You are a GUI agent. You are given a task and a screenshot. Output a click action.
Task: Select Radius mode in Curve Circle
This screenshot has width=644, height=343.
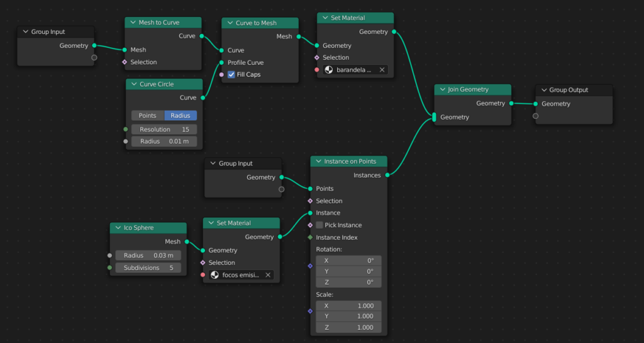[x=180, y=115]
